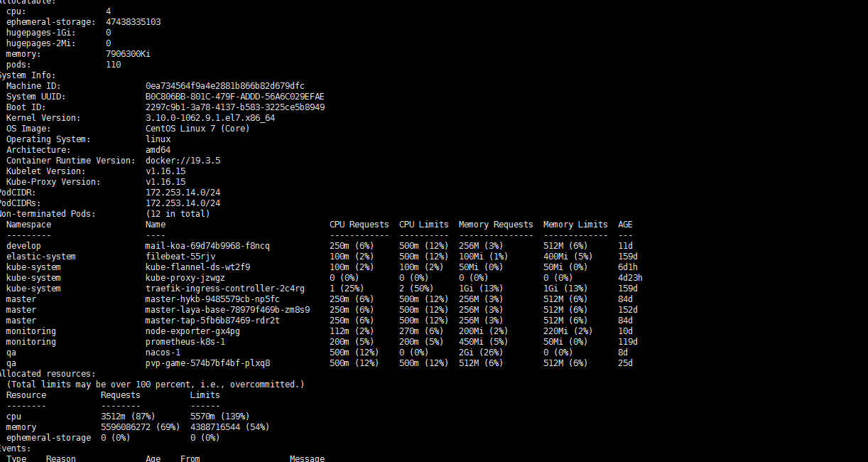The width and height of the screenshot is (868, 462).
Task: Click the Kube-Proxy Version label
Action: (x=53, y=182)
